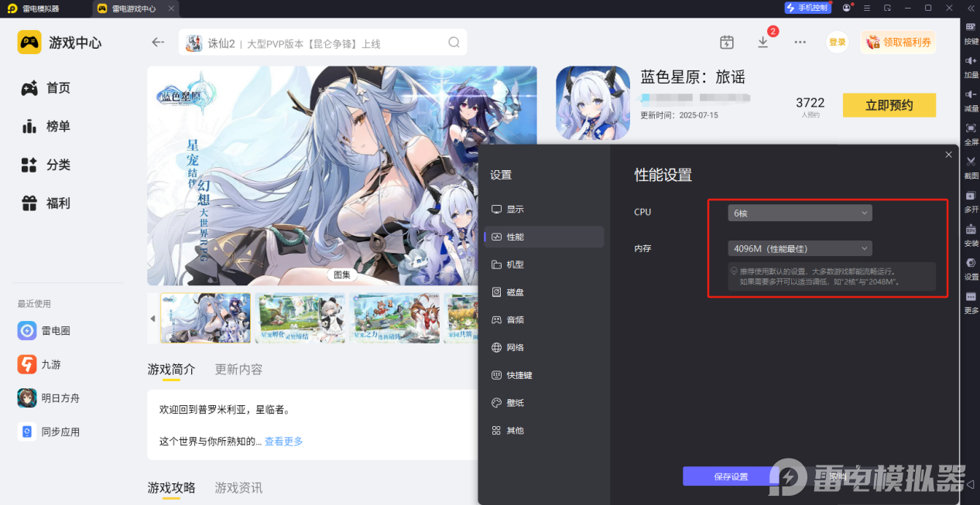Switch to the 游戏简介 tab
Screen dimensions: 980x505
point(171,370)
